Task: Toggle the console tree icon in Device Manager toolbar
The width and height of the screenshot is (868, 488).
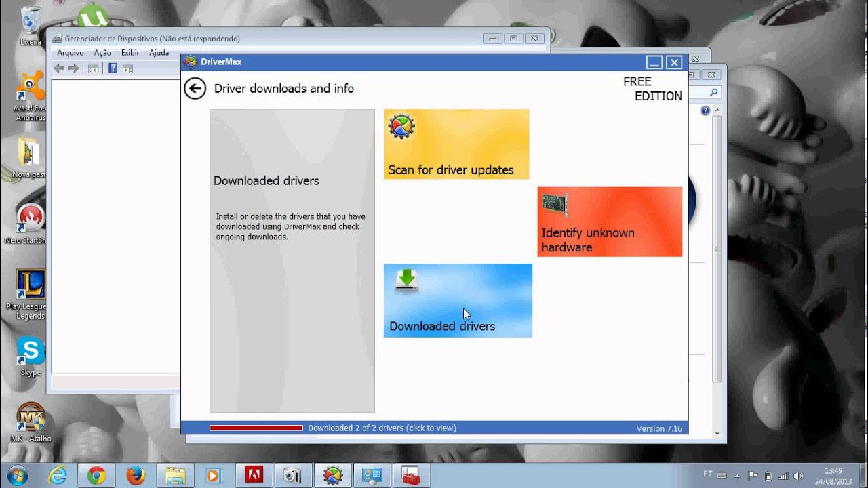Action: click(x=94, y=68)
